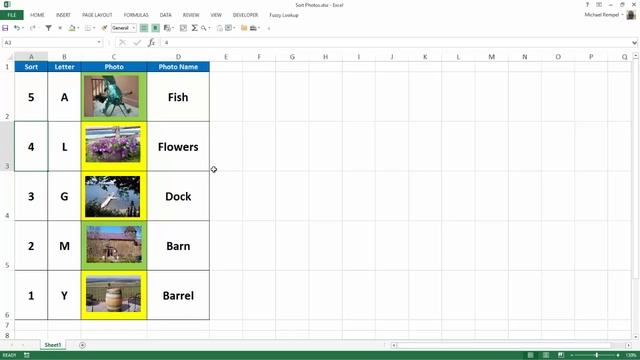Viewport: 640px width, 360px height.
Task: Open borders dropdown arrow
Action: [94, 28]
